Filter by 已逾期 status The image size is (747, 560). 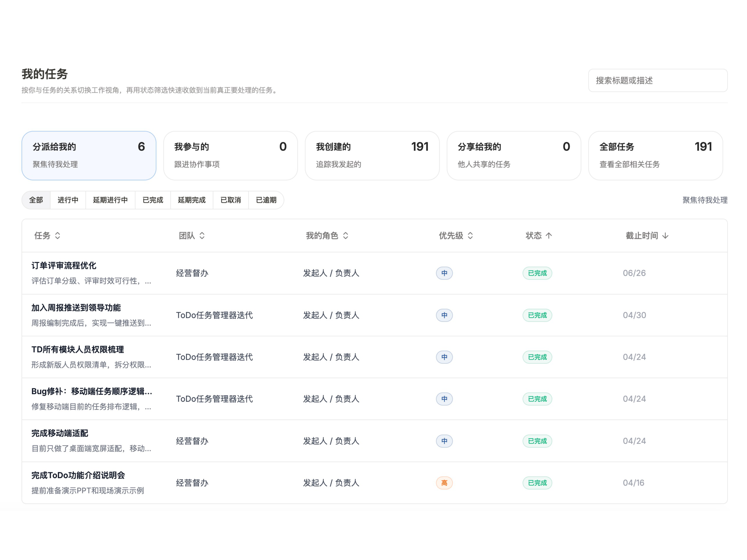pyautogui.click(x=266, y=200)
